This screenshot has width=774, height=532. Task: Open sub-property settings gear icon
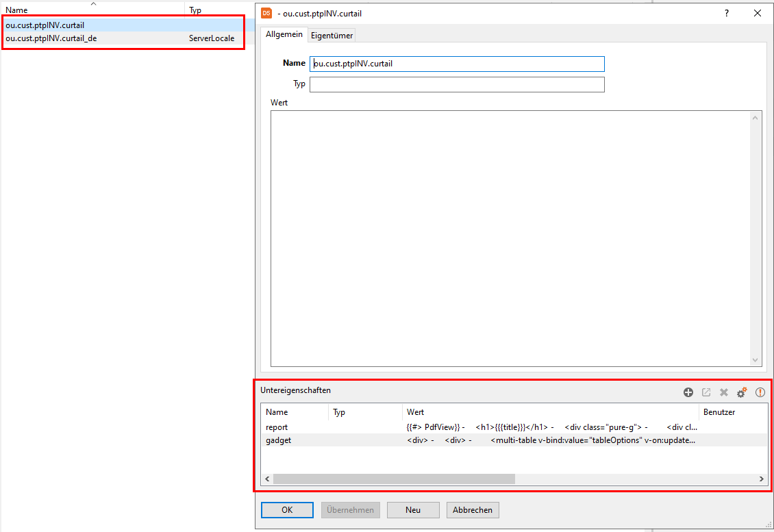click(x=741, y=392)
